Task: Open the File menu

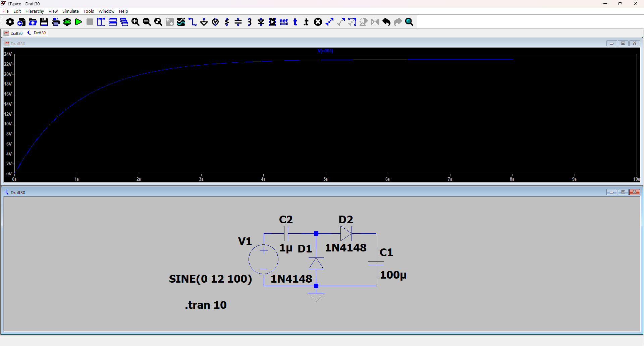Action: point(5,11)
